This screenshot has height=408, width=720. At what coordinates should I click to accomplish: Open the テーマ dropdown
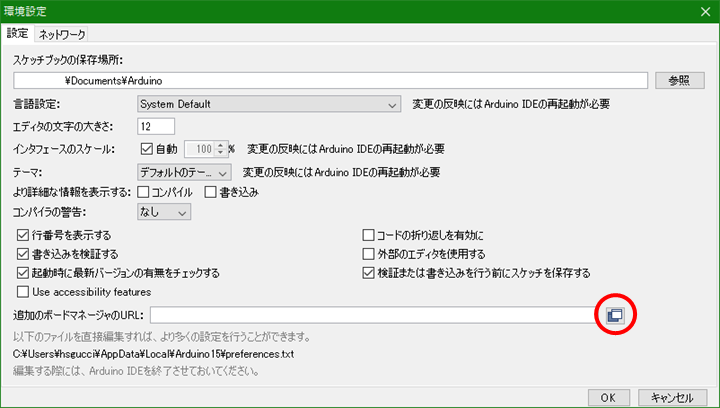184,173
